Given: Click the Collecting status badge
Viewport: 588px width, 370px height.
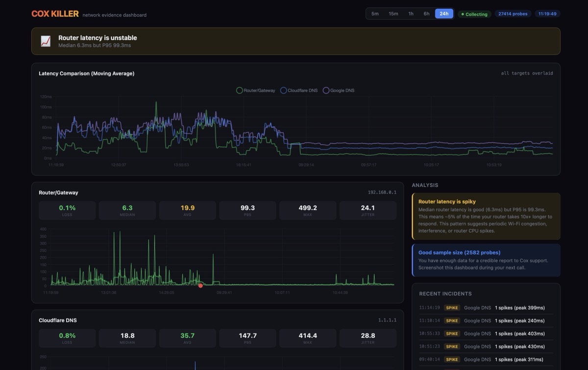Looking at the screenshot, I should click(474, 14).
